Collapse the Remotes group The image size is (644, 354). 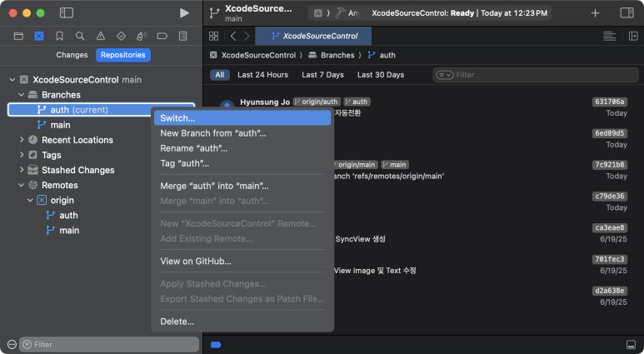(x=22, y=185)
